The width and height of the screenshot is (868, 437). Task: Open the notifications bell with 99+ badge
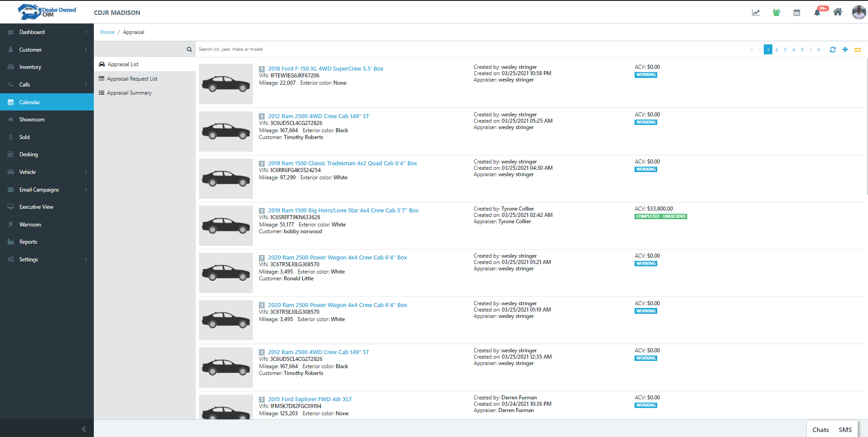(x=817, y=12)
